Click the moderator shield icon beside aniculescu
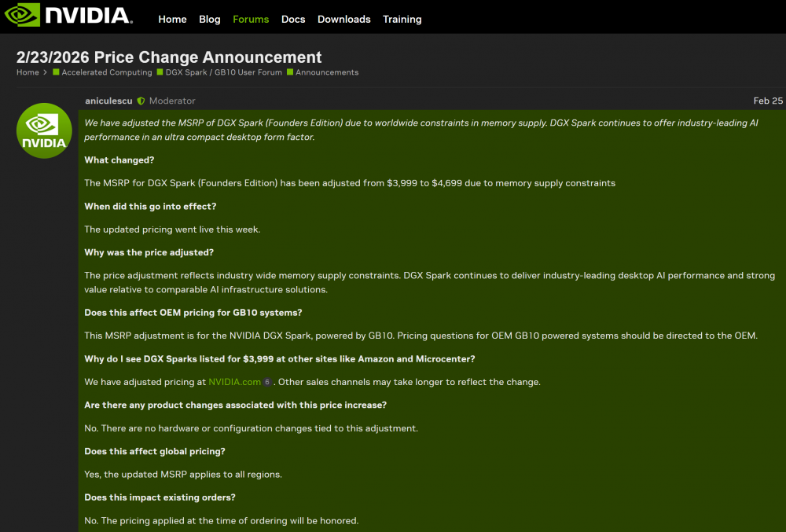 tap(141, 101)
